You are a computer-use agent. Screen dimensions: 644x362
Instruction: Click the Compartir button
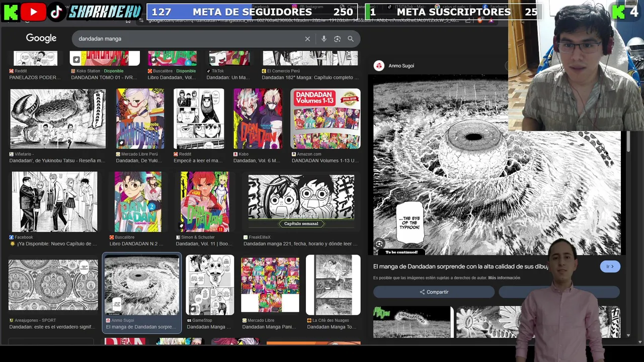point(434,292)
